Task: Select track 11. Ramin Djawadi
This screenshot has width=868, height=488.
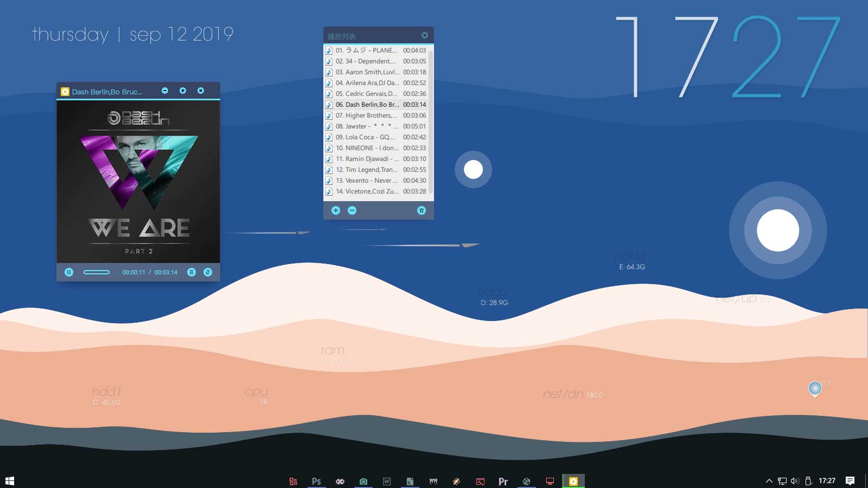Action: point(376,159)
